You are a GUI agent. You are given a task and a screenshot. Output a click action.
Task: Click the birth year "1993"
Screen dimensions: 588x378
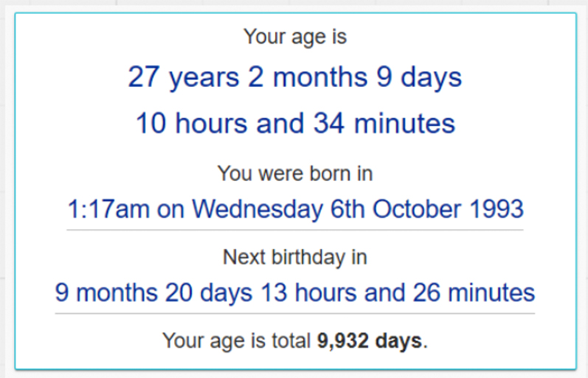(x=495, y=209)
